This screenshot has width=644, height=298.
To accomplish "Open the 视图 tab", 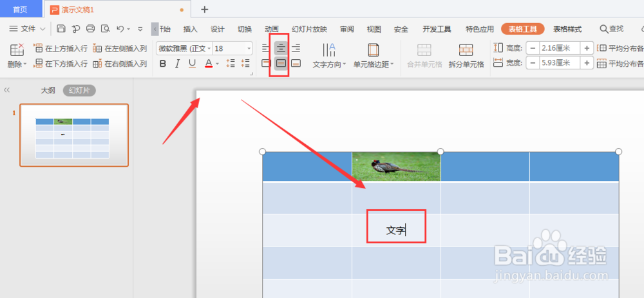I will (x=374, y=29).
